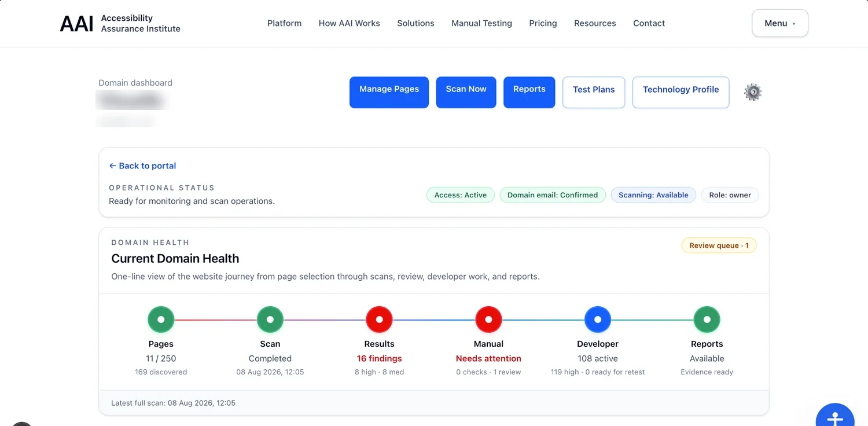Click the AAI logo in the header

(x=120, y=23)
